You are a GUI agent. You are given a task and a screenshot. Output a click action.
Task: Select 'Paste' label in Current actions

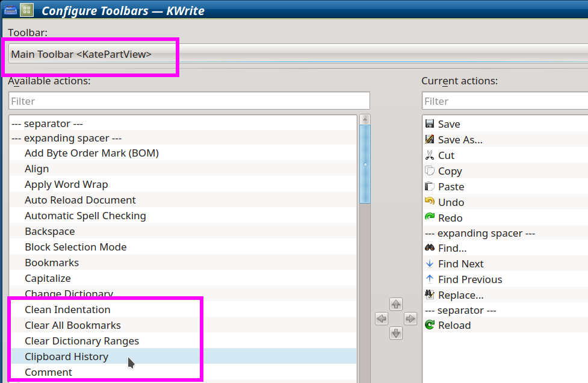[x=451, y=187]
